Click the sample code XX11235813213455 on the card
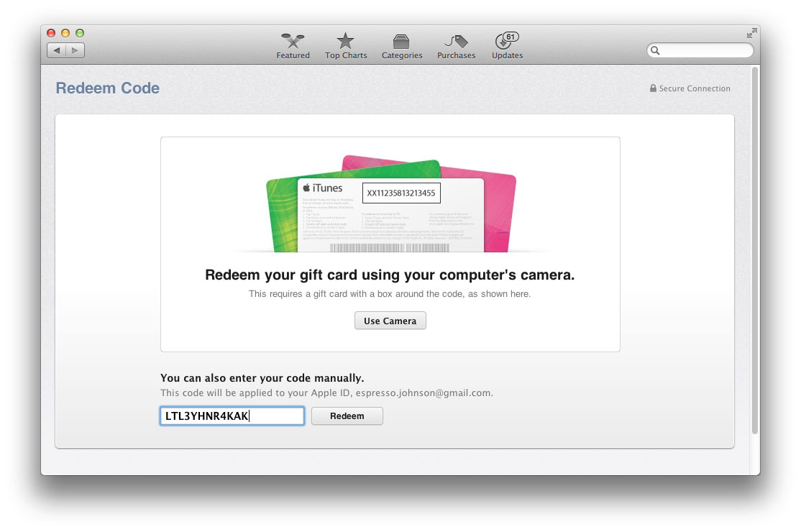Screen dimensions: 801x532 [x=401, y=193]
